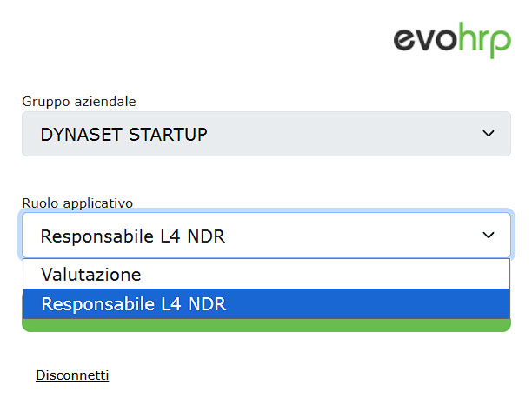Click the Ruolo applicativo label
The width and height of the screenshot is (532, 412).
point(77,203)
